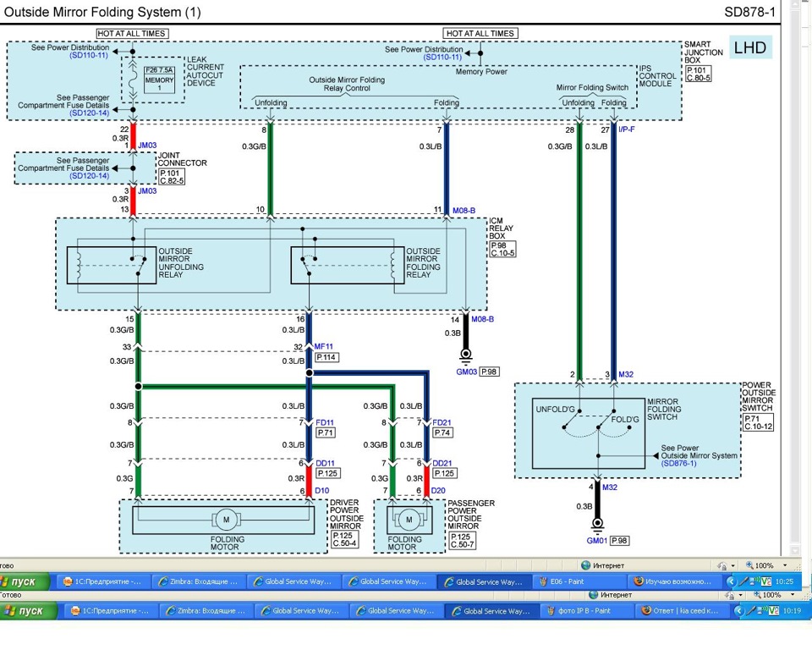This screenshot has width=812, height=650.
Task: Click the Интернет zone indicator in the upper status bar
Action: (x=602, y=565)
